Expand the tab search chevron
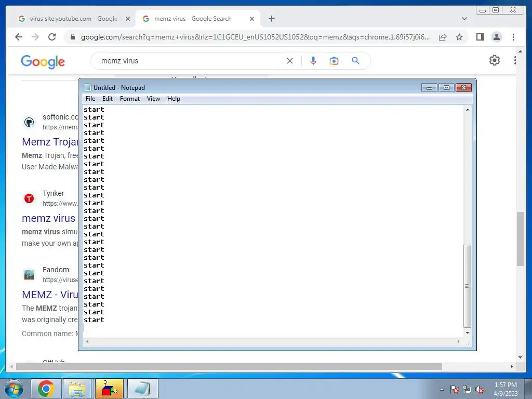532x399 pixels. coord(464,19)
